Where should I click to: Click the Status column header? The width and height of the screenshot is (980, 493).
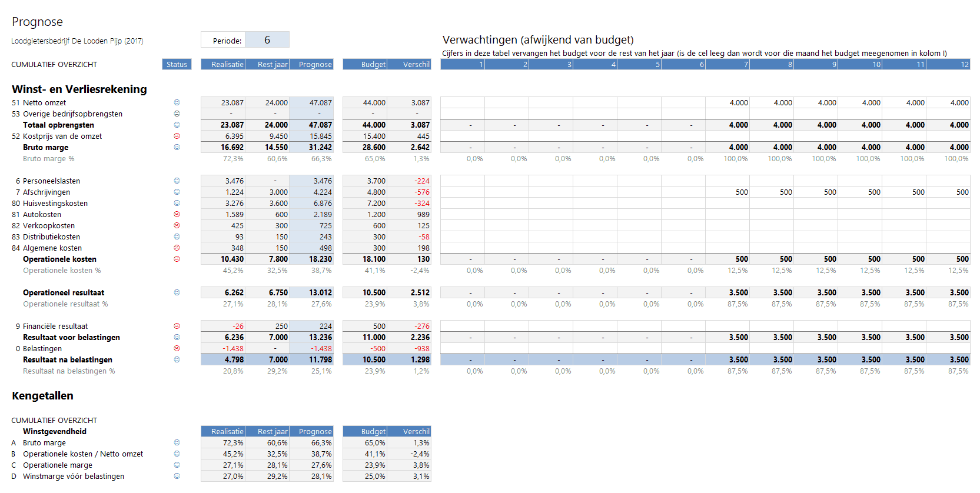pyautogui.click(x=177, y=65)
